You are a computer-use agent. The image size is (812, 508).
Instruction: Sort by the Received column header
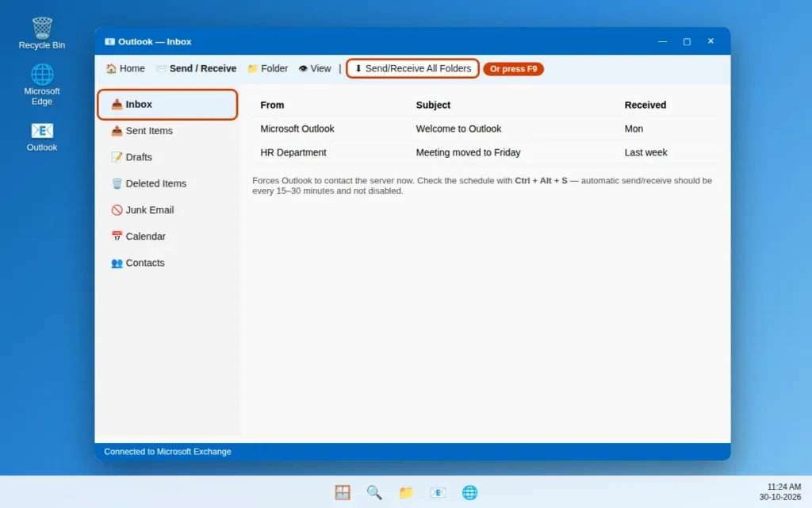tap(645, 105)
